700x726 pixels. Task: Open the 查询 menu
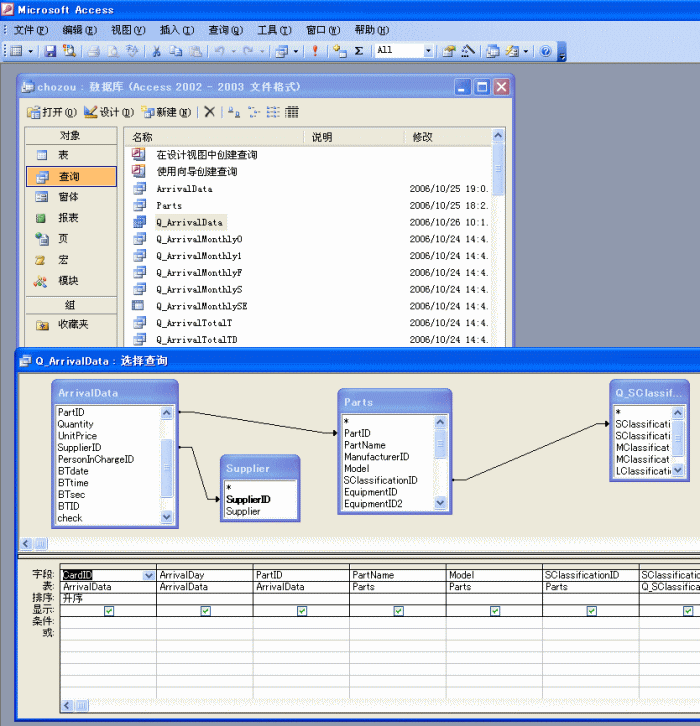pos(225,30)
